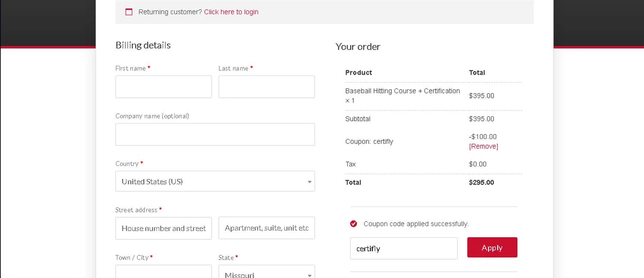Screen dimensions: 644x278
Task: Click the Billing details heading
Action: click(x=143, y=45)
